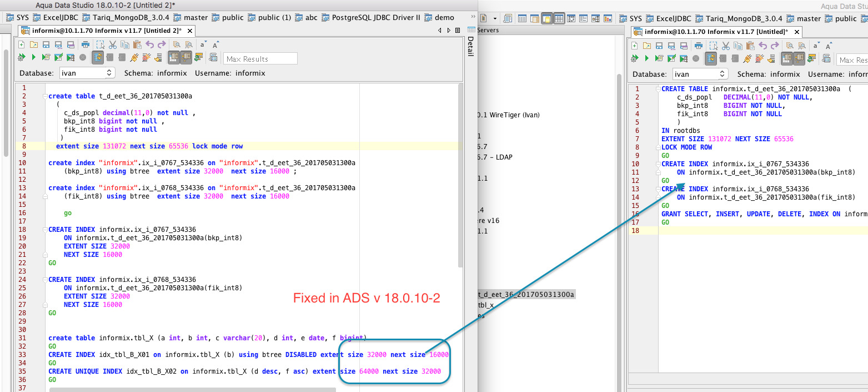Click Max Results field in right Untitled window

click(852, 59)
